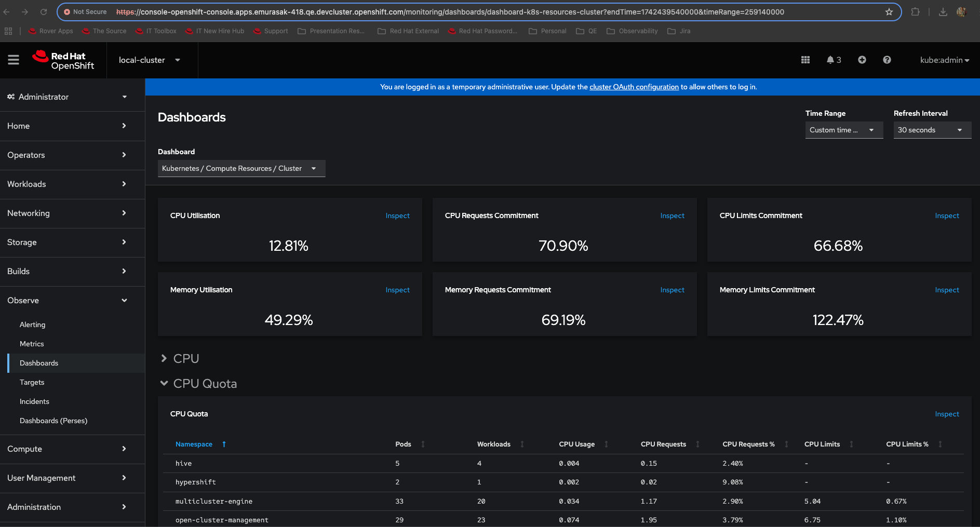Click the plus import/add icon in header

point(862,60)
